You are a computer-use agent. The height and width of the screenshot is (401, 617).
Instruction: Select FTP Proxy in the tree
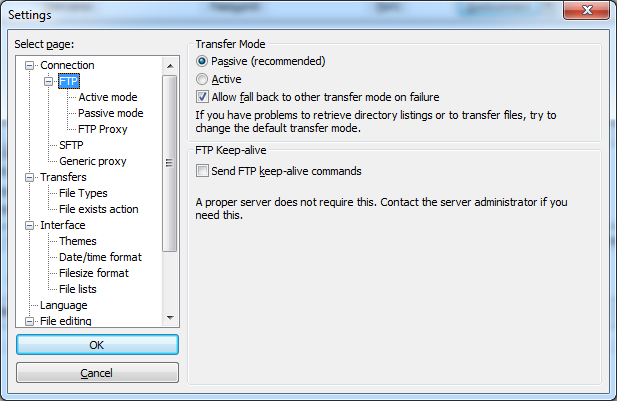pos(102,129)
